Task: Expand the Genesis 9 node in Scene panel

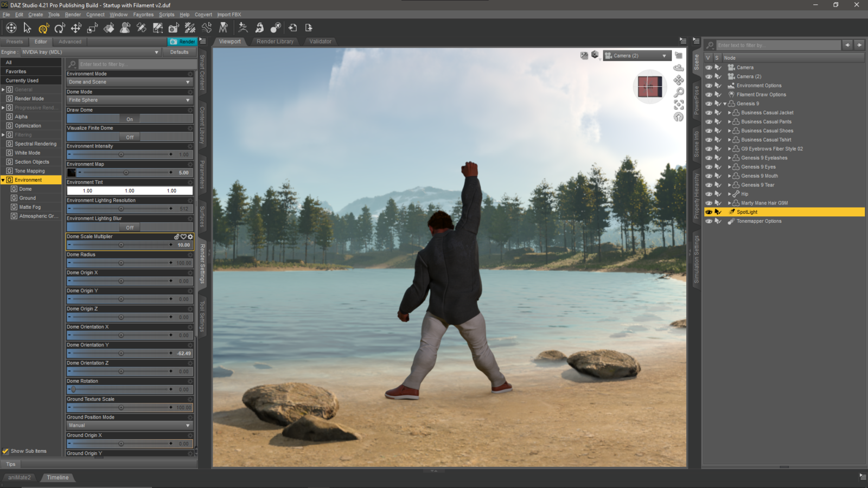Action: (x=724, y=103)
